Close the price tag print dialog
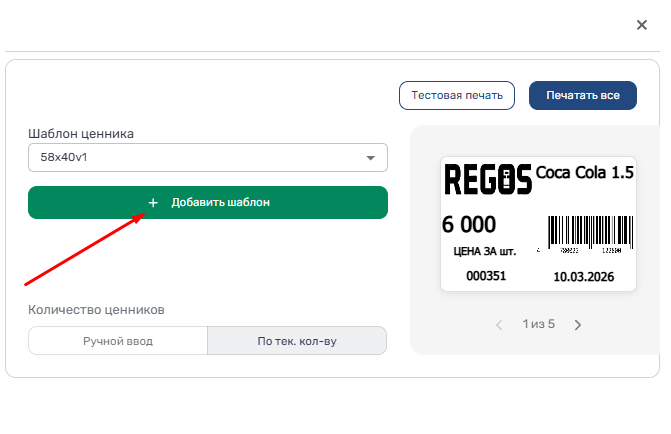 [642, 25]
